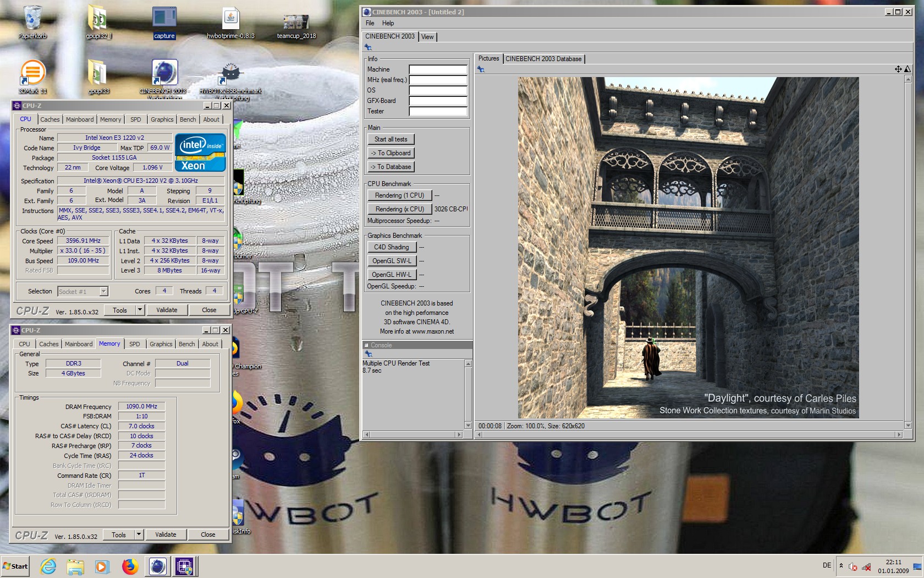Open Graphics tab in lower CPU-Z window
Image resolution: width=924 pixels, height=578 pixels.
pyautogui.click(x=161, y=344)
